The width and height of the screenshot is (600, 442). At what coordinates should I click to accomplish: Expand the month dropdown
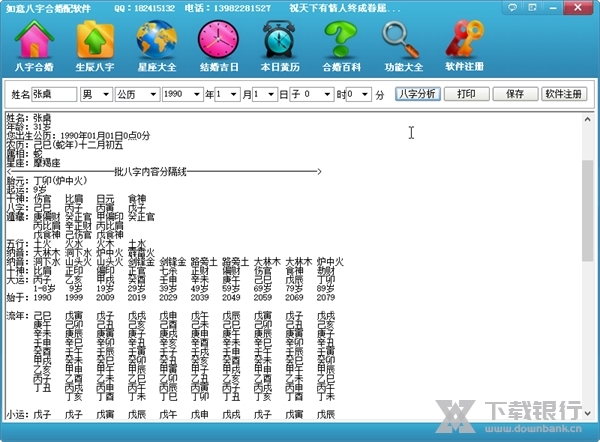233,94
